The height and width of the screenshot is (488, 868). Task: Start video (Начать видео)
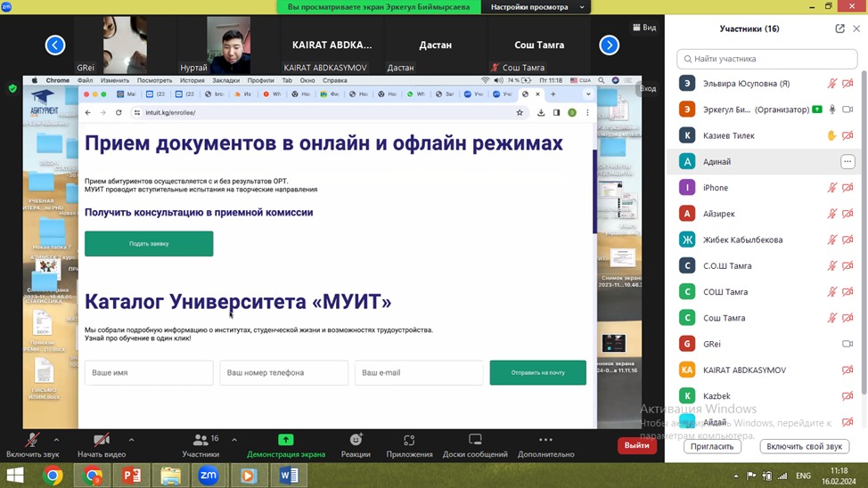click(102, 446)
